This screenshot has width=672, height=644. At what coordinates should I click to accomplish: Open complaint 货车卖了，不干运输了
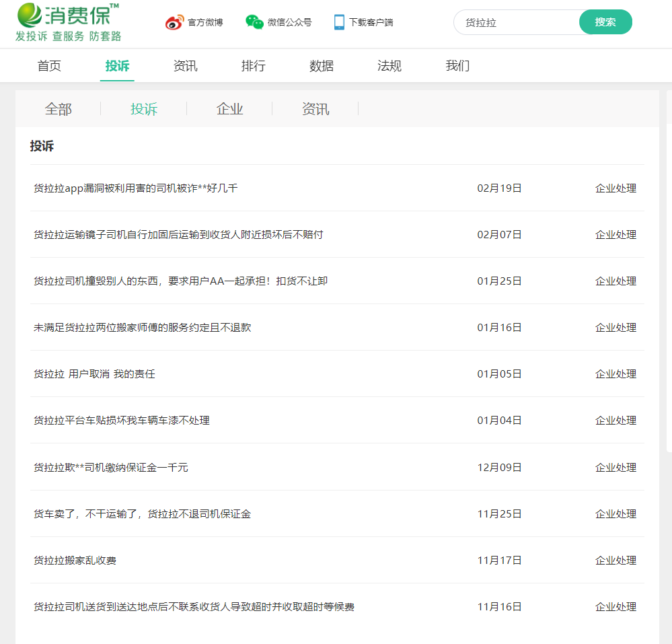click(x=143, y=513)
